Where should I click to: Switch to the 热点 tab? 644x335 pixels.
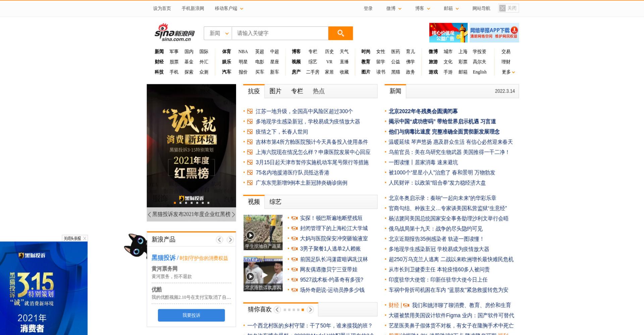click(319, 91)
